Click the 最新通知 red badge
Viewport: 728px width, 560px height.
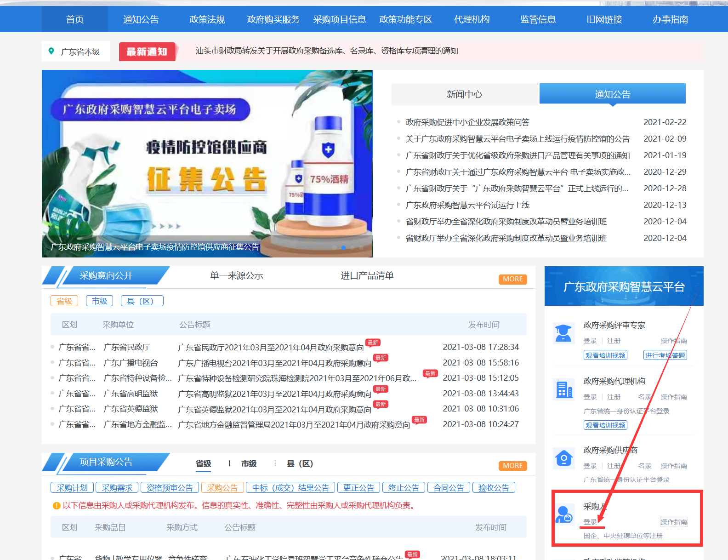(147, 51)
